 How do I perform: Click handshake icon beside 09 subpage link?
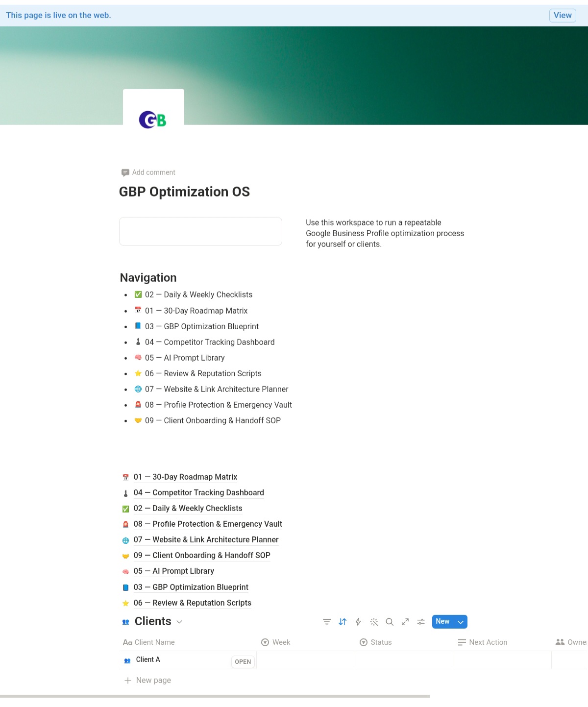pos(125,556)
